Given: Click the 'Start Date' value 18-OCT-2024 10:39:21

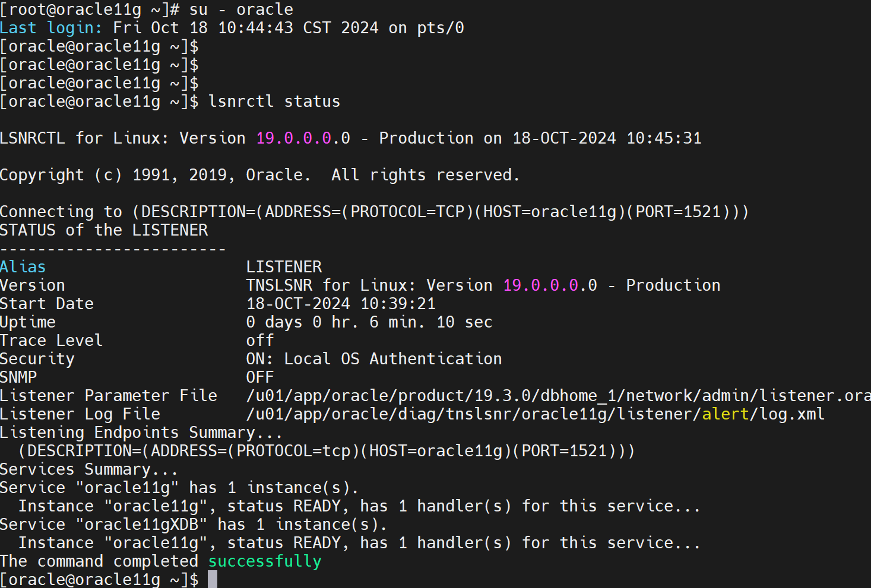Looking at the screenshot, I should pyautogui.click(x=341, y=304).
